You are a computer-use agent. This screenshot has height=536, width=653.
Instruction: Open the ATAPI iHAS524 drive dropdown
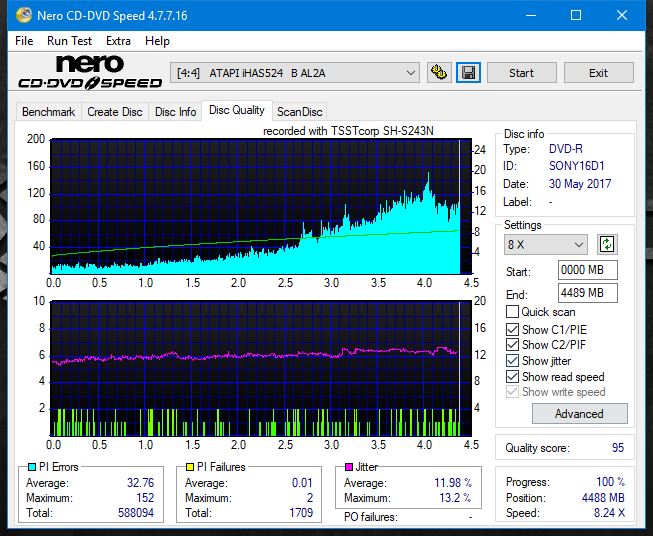(x=295, y=73)
